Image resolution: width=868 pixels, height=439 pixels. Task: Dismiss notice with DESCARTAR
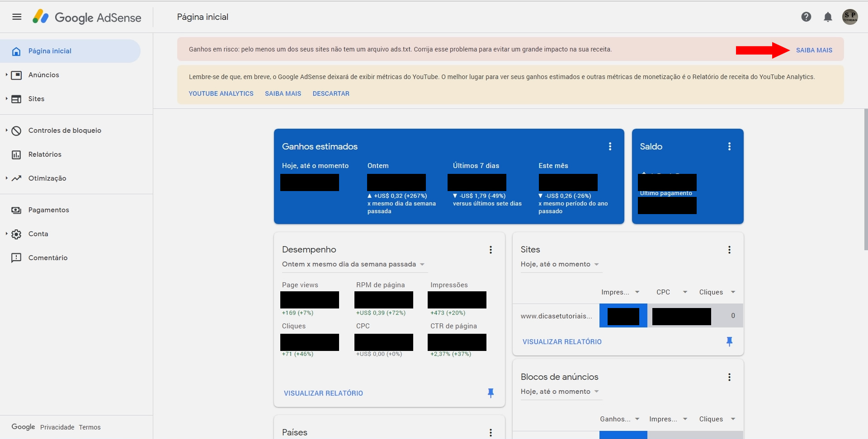point(331,93)
